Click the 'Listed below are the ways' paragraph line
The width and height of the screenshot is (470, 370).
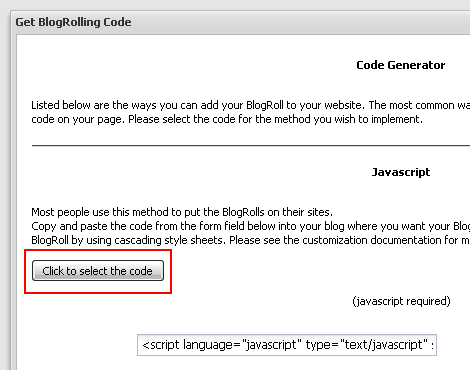[251, 105]
